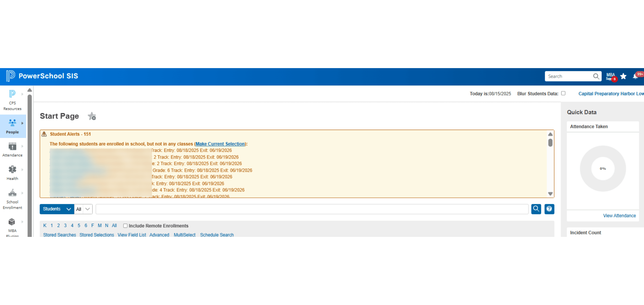644x305 pixels.
Task: Click into the student search text field
Action: pyautogui.click(x=312, y=209)
